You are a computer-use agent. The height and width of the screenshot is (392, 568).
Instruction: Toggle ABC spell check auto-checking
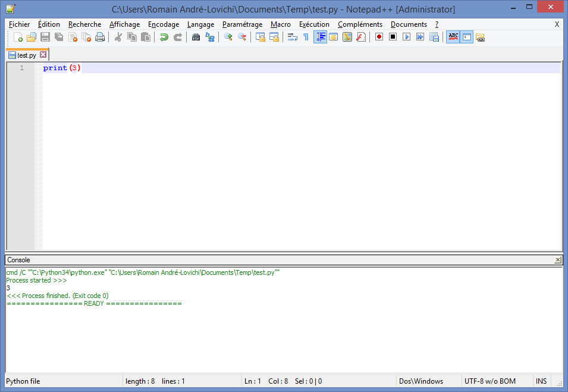click(453, 37)
